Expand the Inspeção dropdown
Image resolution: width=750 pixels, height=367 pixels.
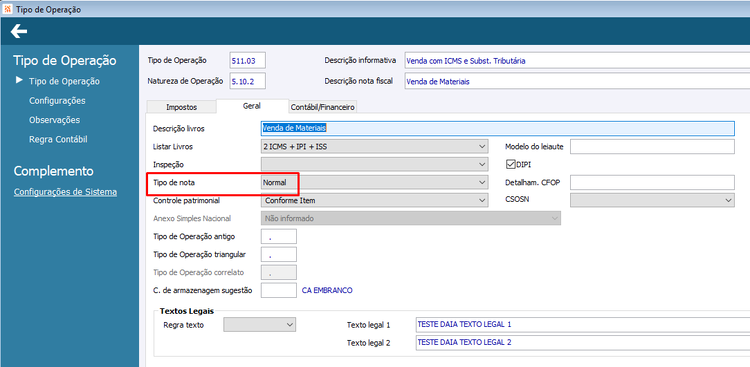point(374,165)
